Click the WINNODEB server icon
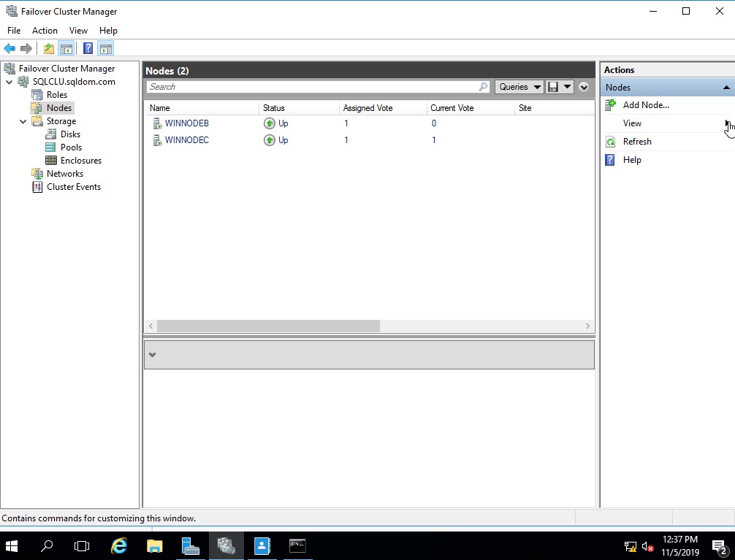This screenshot has height=560, width=735. click(x=158, y=123)
